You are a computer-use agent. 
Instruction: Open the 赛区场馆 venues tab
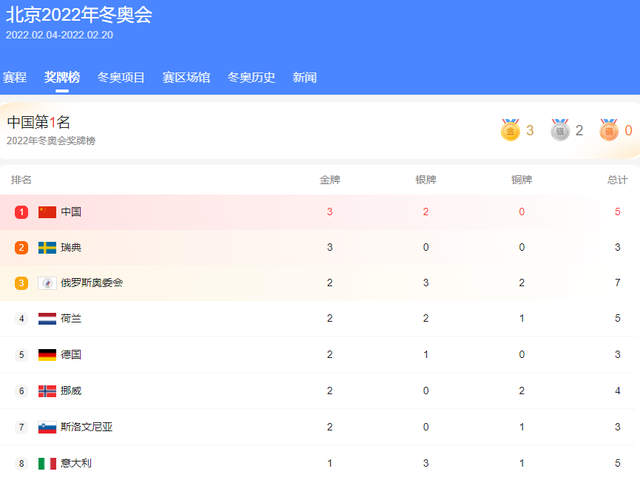(x=186, y=77)
